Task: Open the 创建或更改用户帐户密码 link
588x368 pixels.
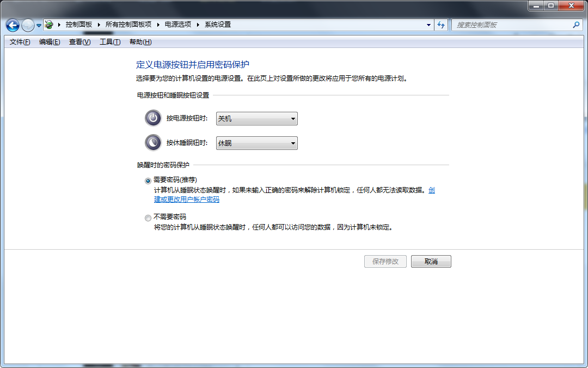Action: point(187,200)
